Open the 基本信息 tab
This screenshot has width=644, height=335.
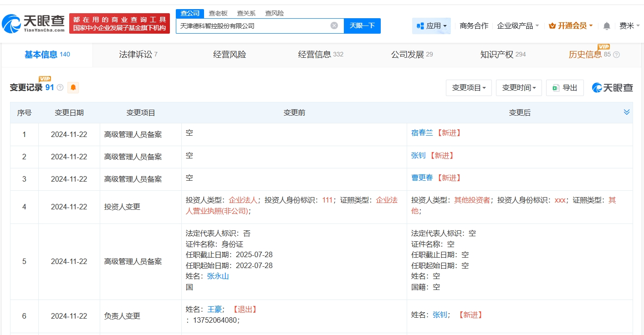click(x=47, y=55)
